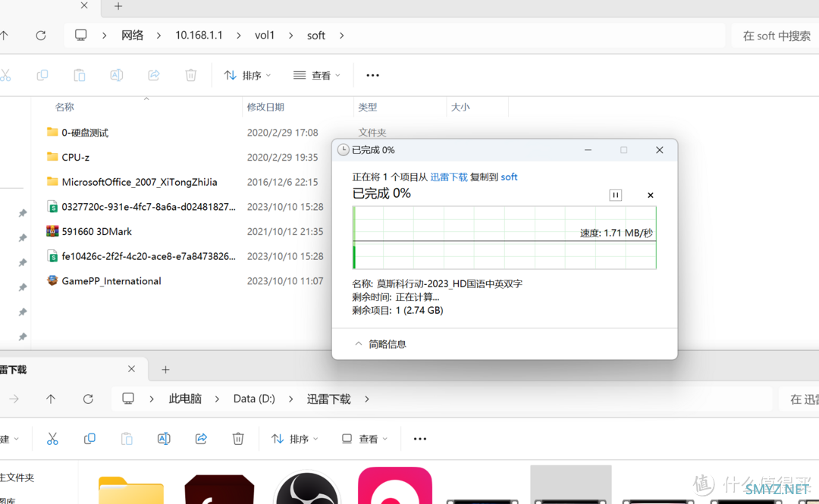Viewport: 819px width, 504px height.
Task: Click 此电脑 breadcrumb
Action: [185, 399]
